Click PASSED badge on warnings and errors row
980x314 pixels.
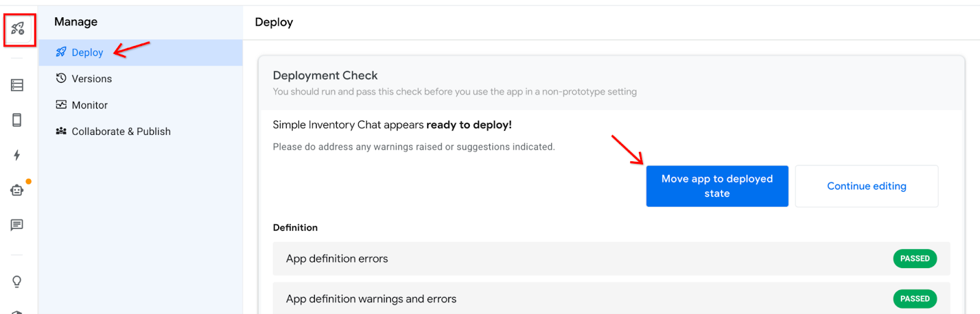(914, 299)
